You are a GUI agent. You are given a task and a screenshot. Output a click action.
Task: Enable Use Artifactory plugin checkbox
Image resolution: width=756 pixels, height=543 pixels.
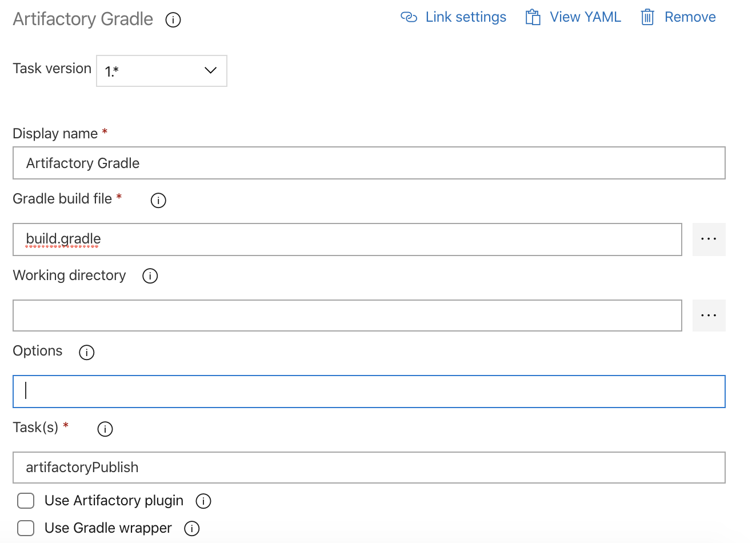coord(26,501)
